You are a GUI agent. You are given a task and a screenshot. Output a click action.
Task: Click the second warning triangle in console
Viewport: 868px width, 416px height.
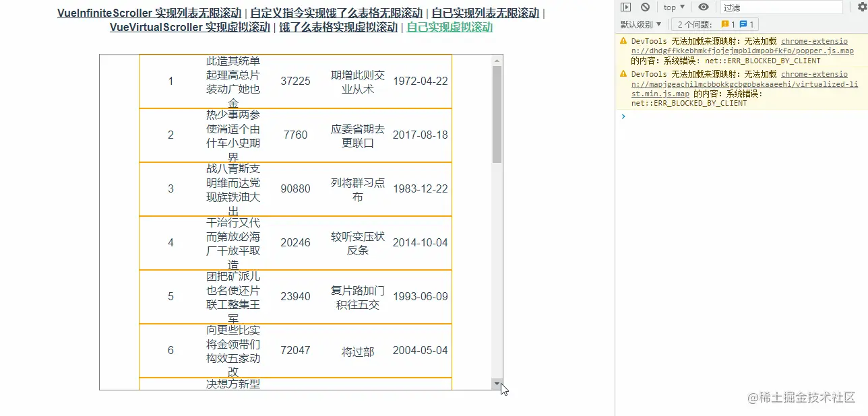pyautogui.click(x=622, y=74)
